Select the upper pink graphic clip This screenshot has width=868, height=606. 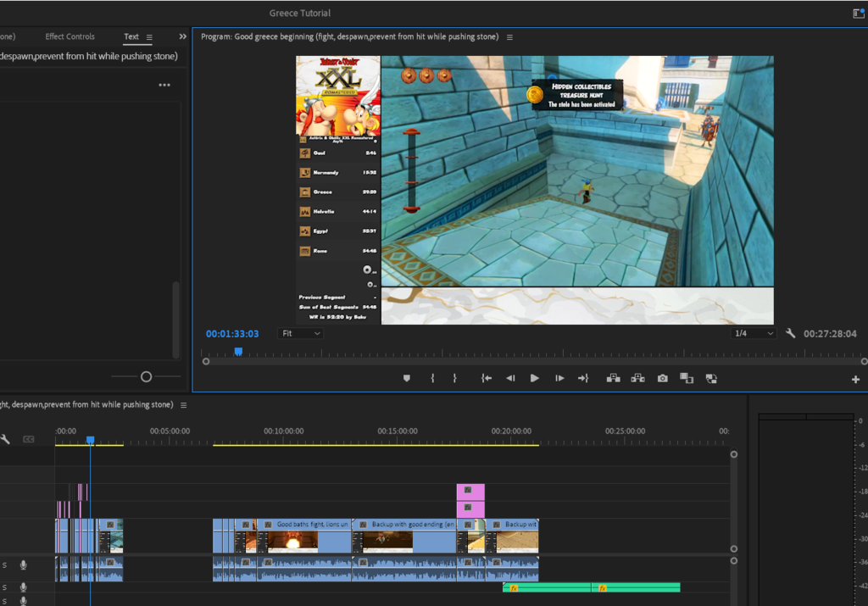click(470, 492)
